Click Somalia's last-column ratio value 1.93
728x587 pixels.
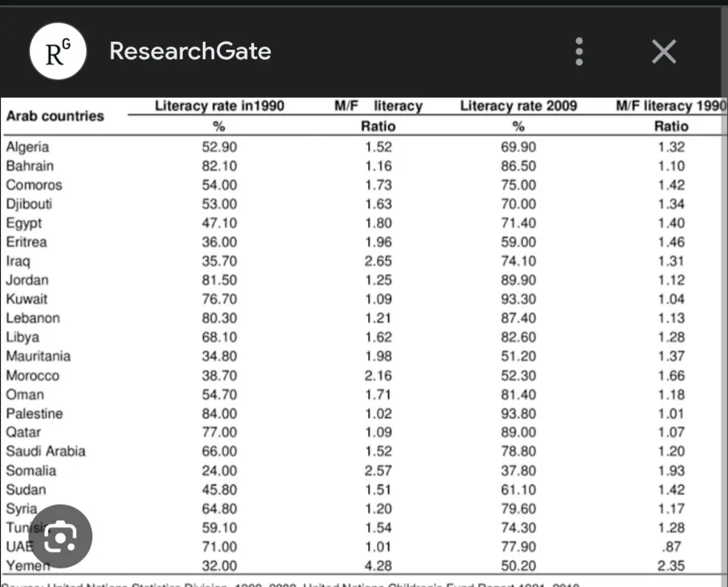pyautogui.click(x=671, y=471)
